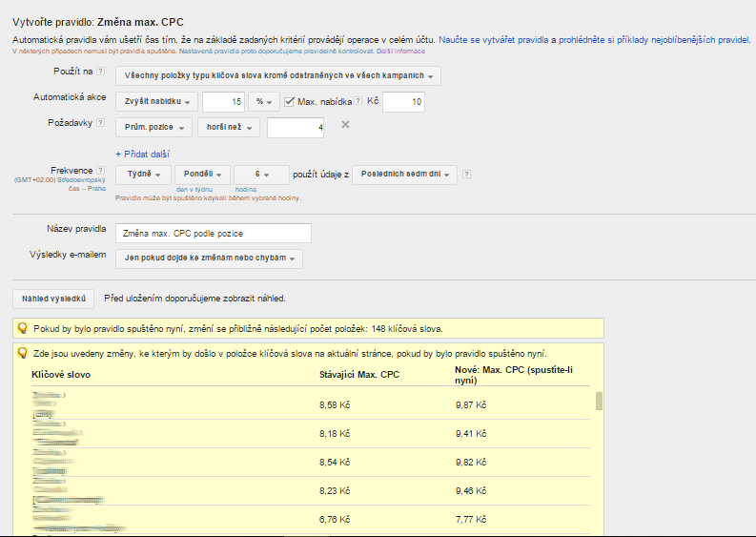Remove the Prům. pozice requirement with X
Viewport: 756px width, 537px height.
[345, 125]
